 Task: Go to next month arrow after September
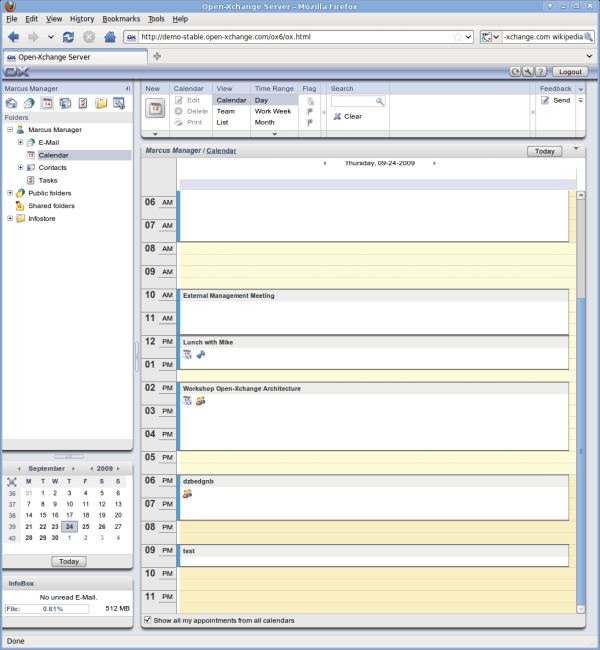pyautogui.click(x=73, y=468)
